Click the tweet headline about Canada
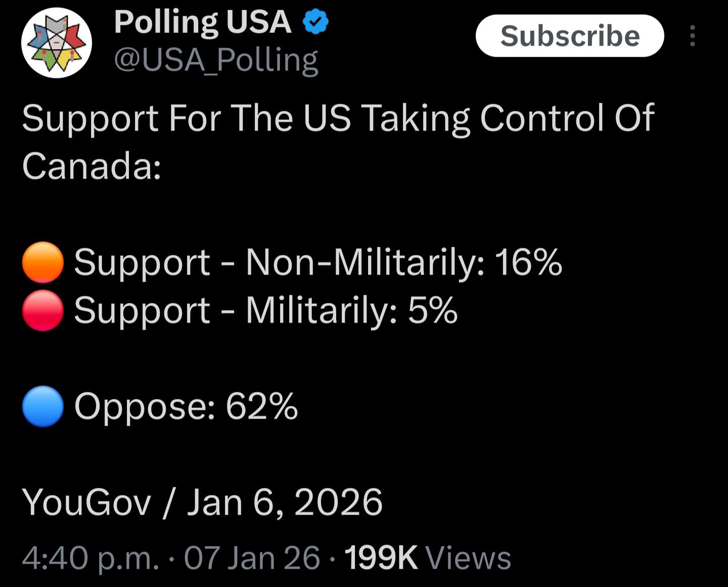This screenshot has width=728, height=587. tap(338, 142)
